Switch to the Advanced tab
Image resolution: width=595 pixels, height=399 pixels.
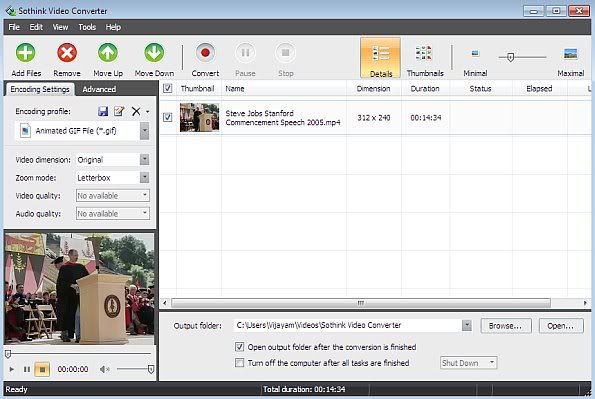click(x=99, y=89)
